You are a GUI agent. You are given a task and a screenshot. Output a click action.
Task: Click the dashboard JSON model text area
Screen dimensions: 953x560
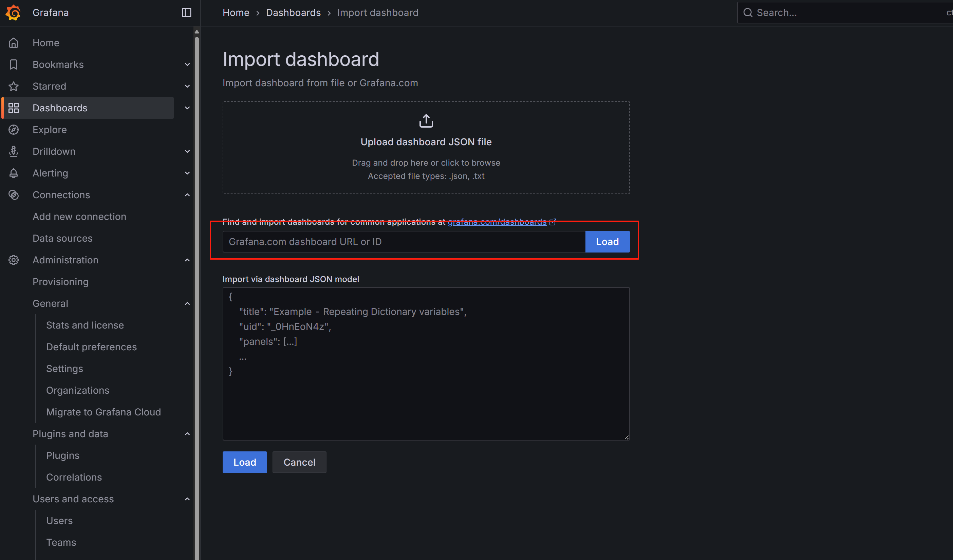pos(426,364)
